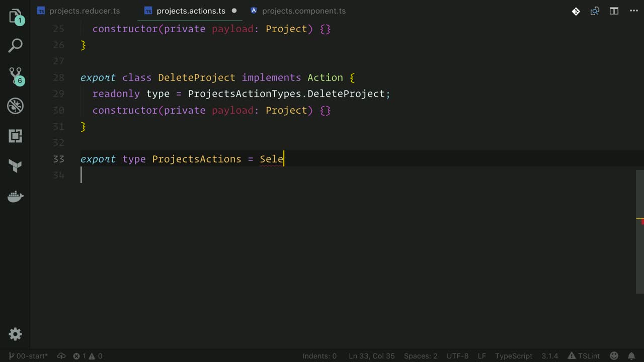
Task: Open the Manage settings gear
Action: (x=15, y=334)
